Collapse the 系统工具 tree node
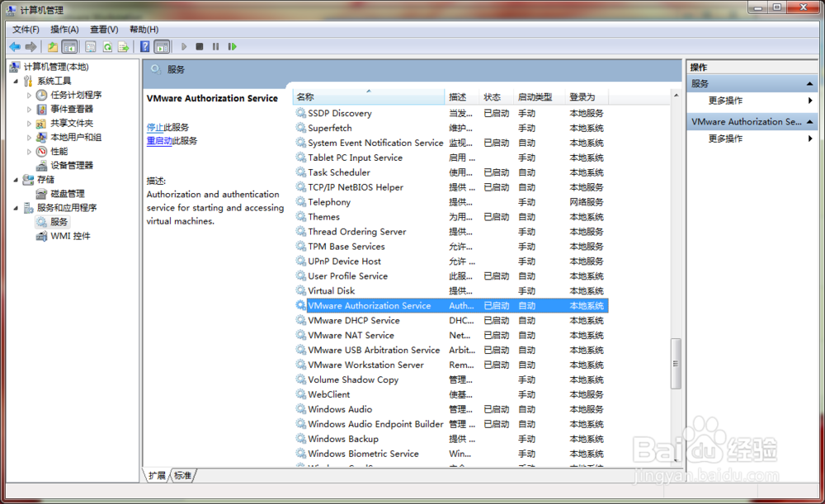The image size is (825, 504). click(16, 81)
